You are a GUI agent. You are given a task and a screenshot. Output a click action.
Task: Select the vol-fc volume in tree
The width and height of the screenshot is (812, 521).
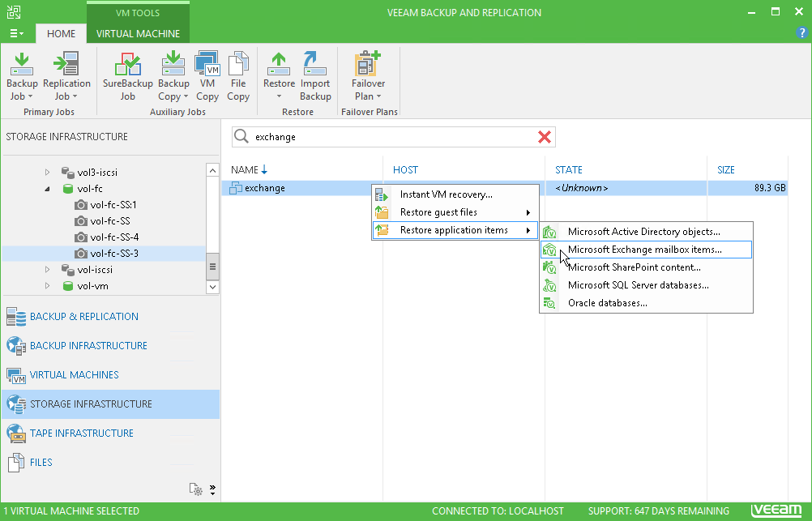click(x=83, y=189)
